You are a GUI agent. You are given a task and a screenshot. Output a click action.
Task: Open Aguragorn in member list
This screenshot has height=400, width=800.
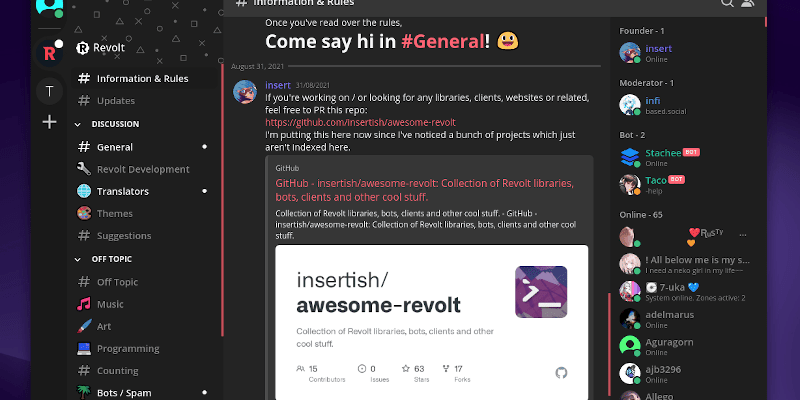(x=689, y=346)
